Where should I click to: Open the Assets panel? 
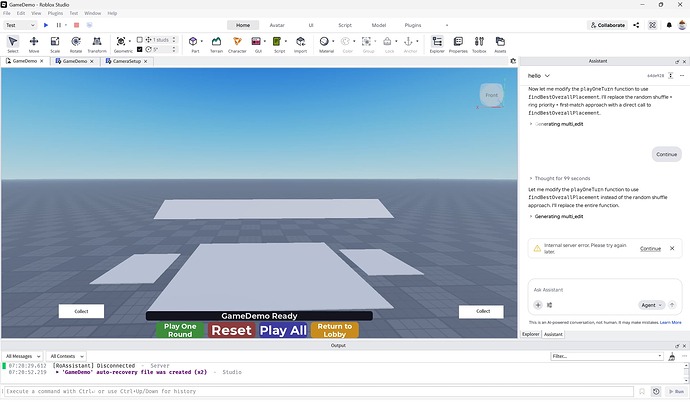[500, 44]
